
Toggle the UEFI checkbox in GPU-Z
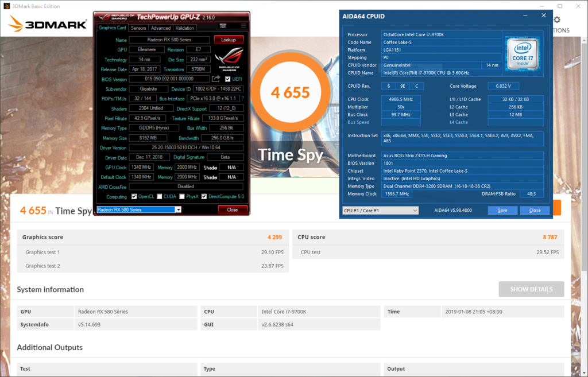click(x=227, y=79)
